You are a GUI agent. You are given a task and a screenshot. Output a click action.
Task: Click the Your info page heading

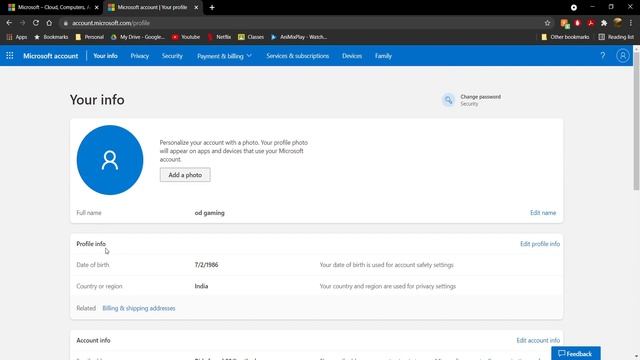97,100
